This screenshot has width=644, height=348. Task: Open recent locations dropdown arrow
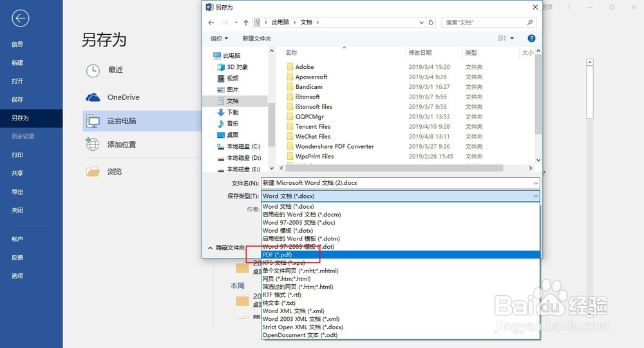236,23
